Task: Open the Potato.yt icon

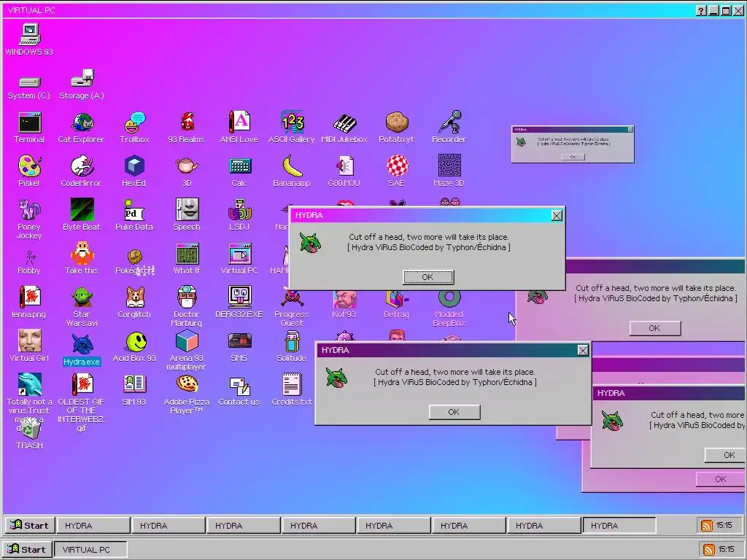Action: click(x=396, y=122)
